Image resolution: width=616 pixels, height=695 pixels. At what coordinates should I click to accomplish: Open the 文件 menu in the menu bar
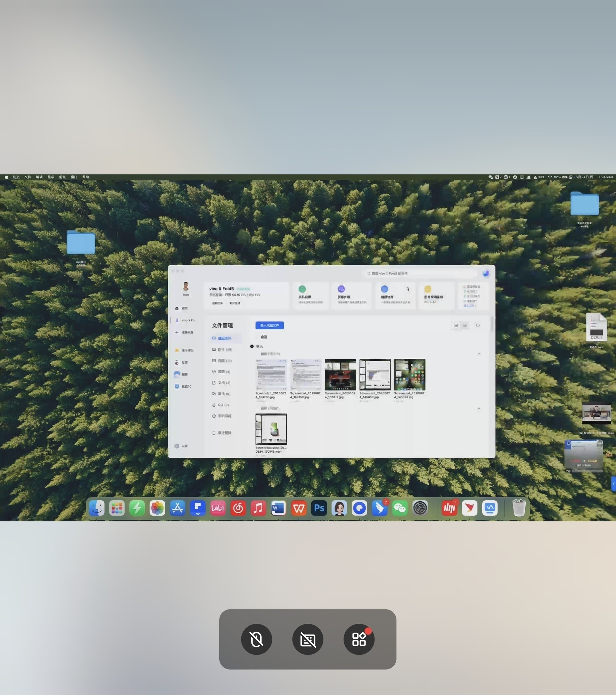[x=28, y=177]
